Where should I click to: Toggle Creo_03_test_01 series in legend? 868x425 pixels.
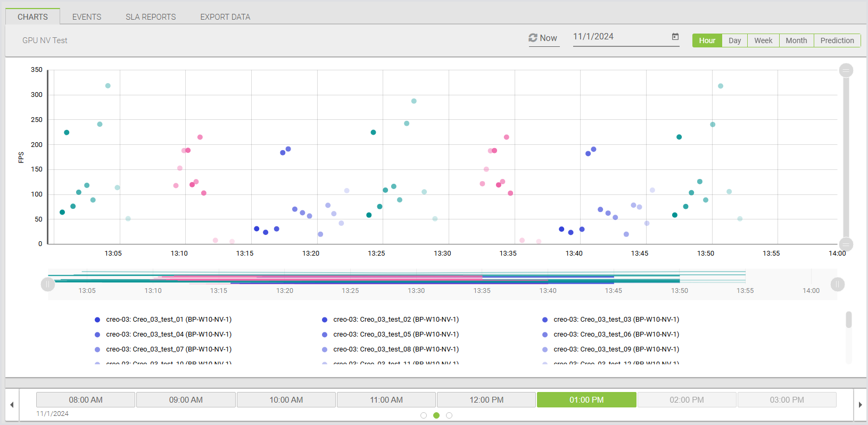[x=168, y=320]
